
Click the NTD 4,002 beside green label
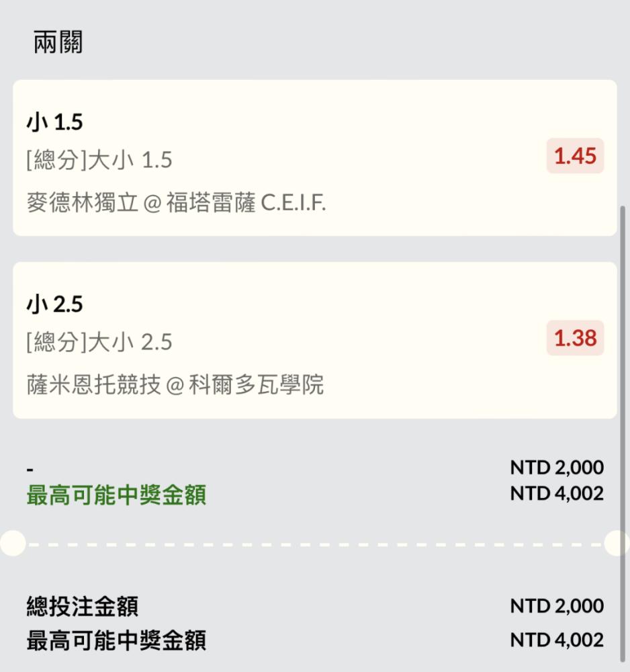pyautogui.click(x=556, y=494)
